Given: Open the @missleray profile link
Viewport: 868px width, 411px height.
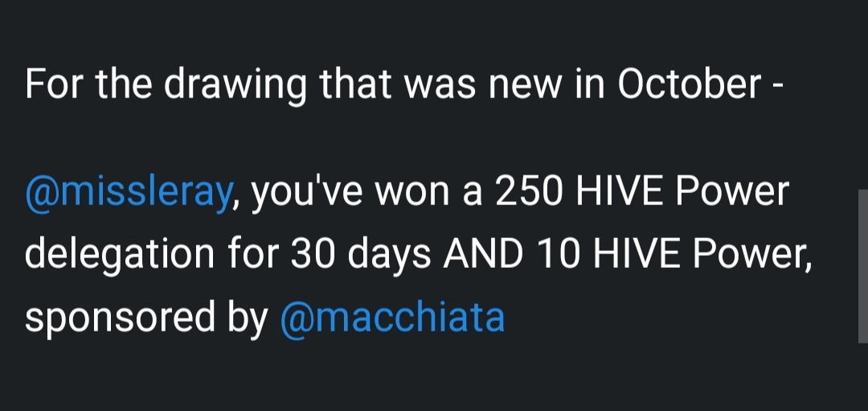Looking at the screenshot, I should point(128,193).
